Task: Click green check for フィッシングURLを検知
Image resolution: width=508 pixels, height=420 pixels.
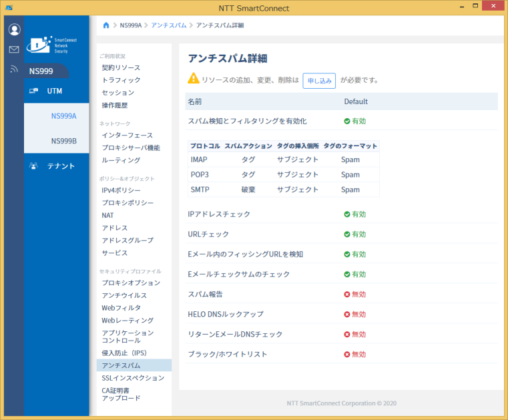Action: point(346,254)
